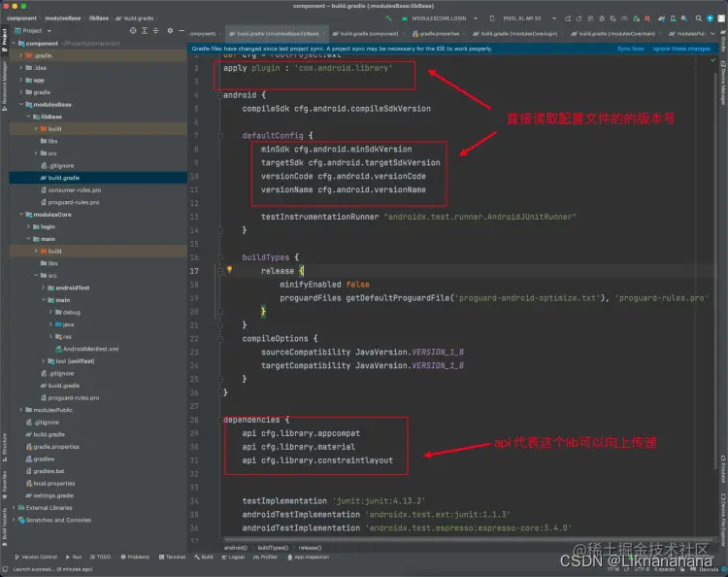Click Ignore these changes link
The height and width of the screenshot is (577, 728).
pos(681,49)
